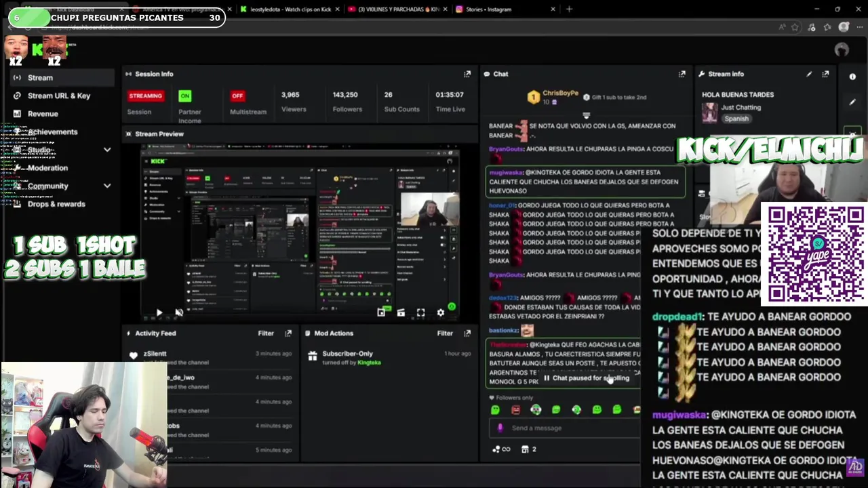This screenshot has height=488, width=868.
Task: Open Stream URL & Key in sidebar
Action: [59, 96]
